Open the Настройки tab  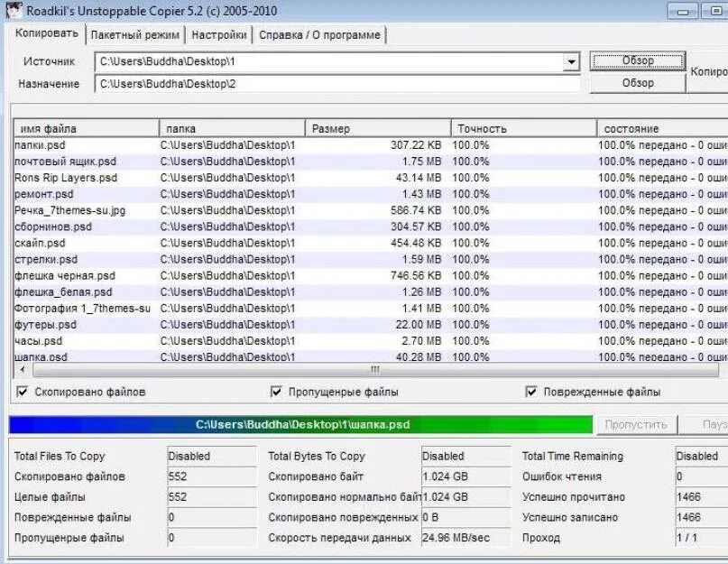pyautogui.click(x=218, y=35)
